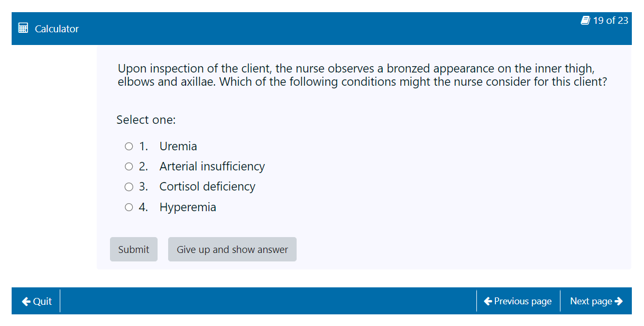Choose the Arterial insufficiency option
This screenshot has height=326, width=644.
pyautogui.click(x=128, y=166)
